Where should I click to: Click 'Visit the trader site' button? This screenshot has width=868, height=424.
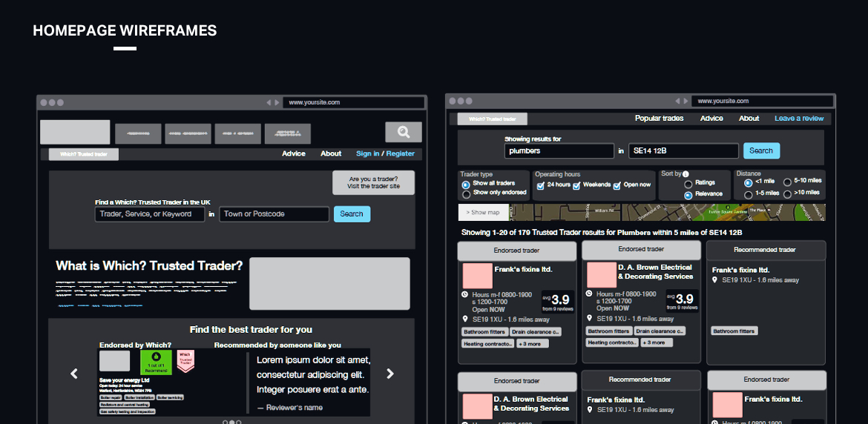pos(373,182)
